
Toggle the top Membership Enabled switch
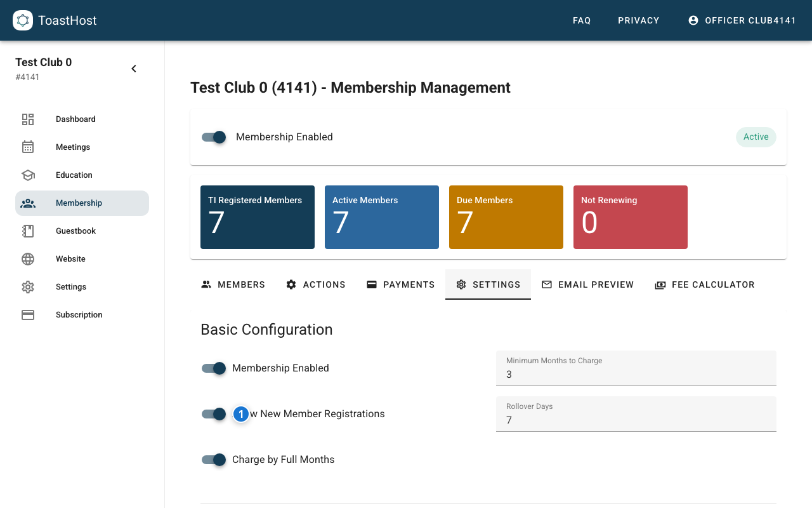tap(214, 137)
